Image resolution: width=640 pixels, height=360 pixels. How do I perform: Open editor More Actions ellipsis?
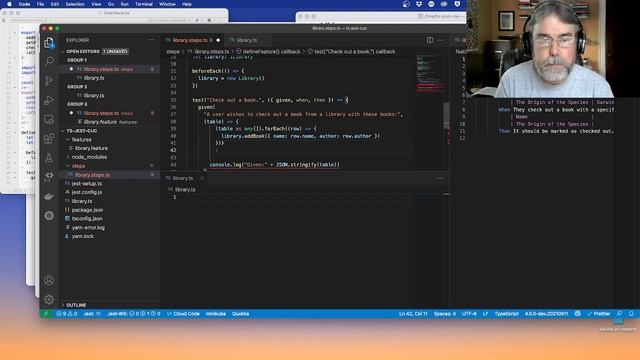pos(440,40)
